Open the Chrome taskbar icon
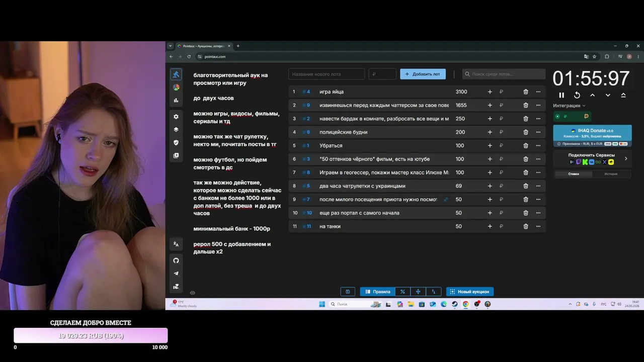The image size is (644, 362). coord(465,304)
